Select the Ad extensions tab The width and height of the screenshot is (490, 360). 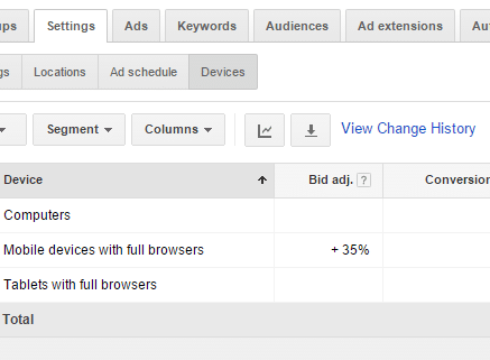400,26
